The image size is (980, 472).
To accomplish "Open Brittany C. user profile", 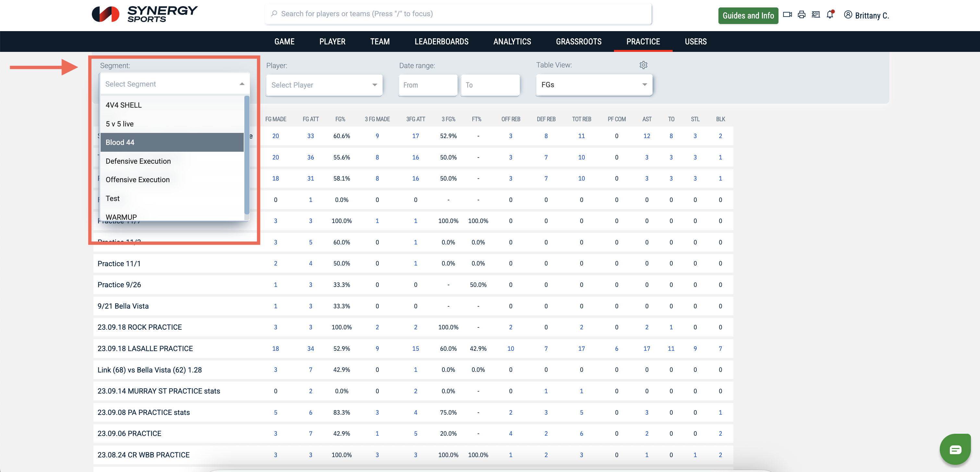I will coord(867,15).
